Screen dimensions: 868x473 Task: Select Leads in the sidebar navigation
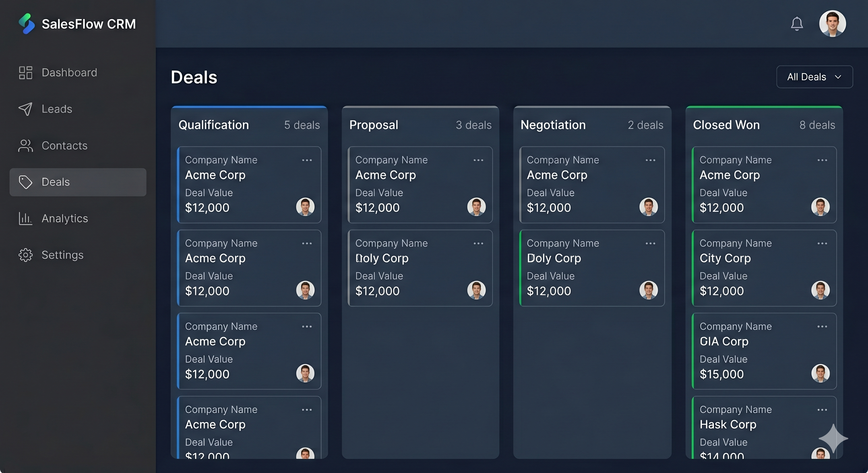(x=57, y=109)
